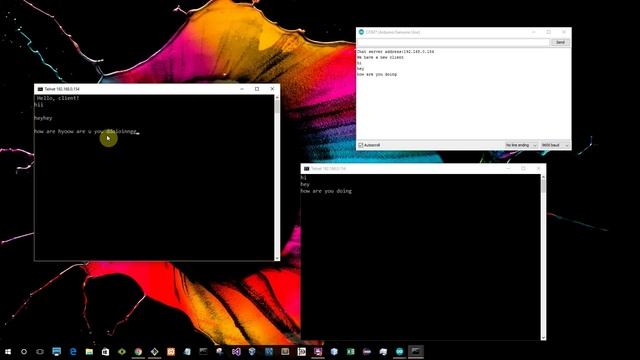
Task: Click the left Telnet window vertical scrollbar thumb
Action: [x=277, y=107]
